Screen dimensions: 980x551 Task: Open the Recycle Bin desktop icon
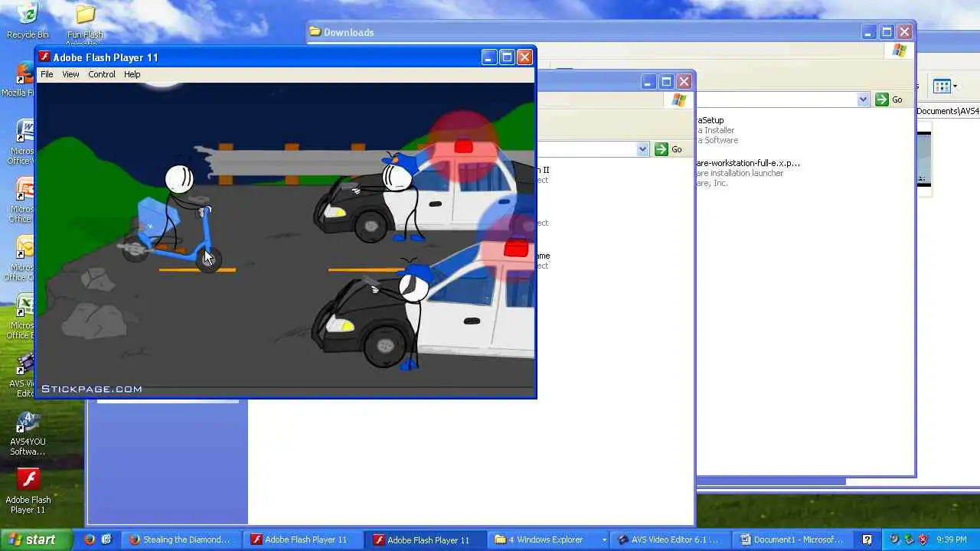click(27, 20)
